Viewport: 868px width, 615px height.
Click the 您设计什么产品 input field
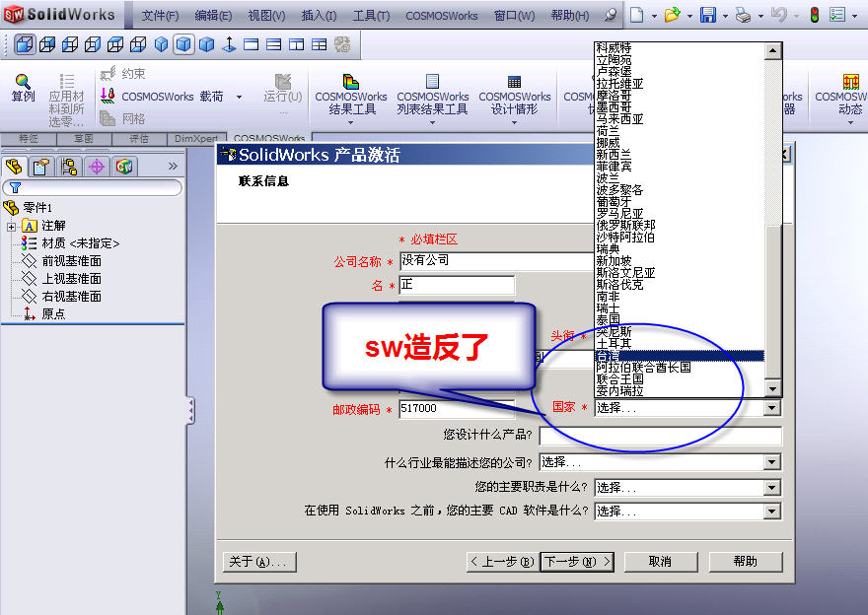(661, 436)
